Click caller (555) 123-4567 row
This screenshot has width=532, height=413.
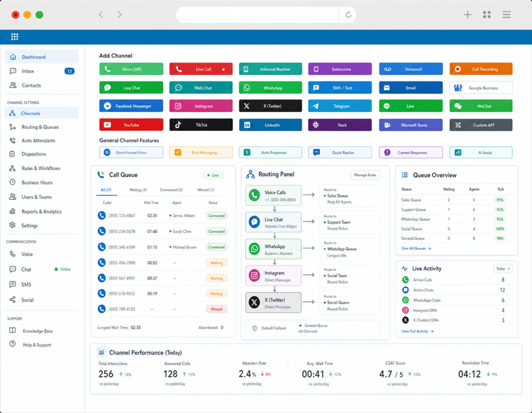(x=162, y=216)
